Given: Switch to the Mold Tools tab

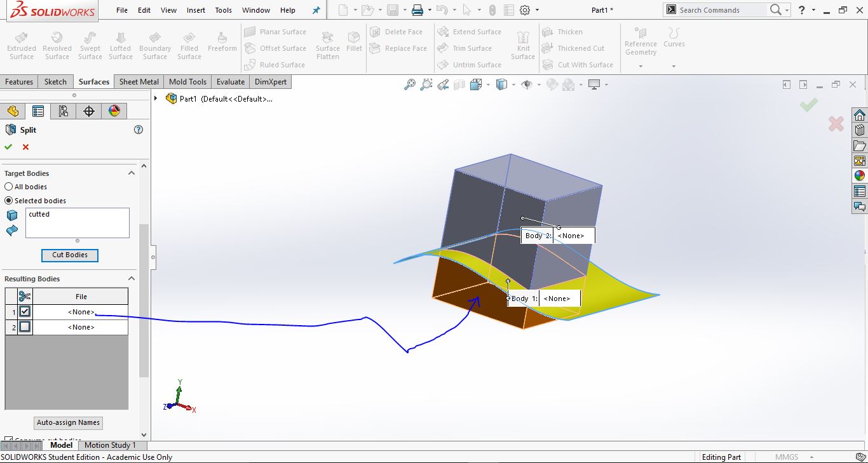Looking at the screenshot, I should [x=187, y=82].
